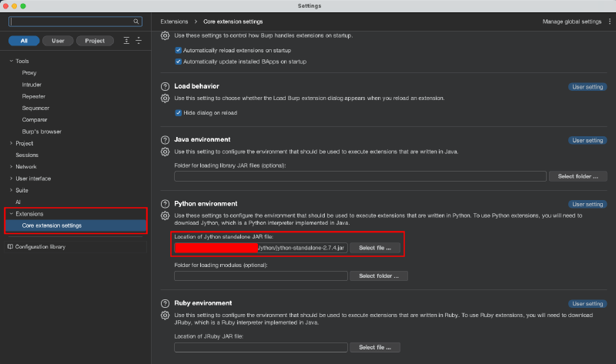The image size is (616, 364).
Task: Click the Configuration library book icon
Action: [10, 247]
